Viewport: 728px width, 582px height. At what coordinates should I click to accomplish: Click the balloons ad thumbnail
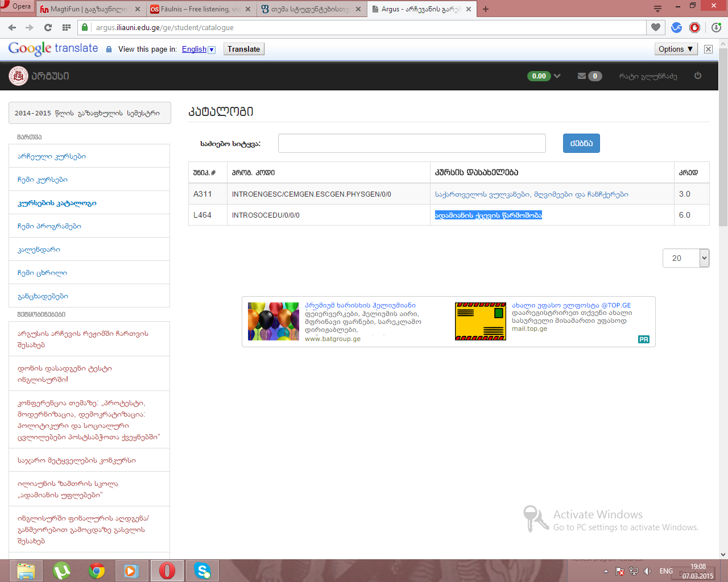click(273, 321)
